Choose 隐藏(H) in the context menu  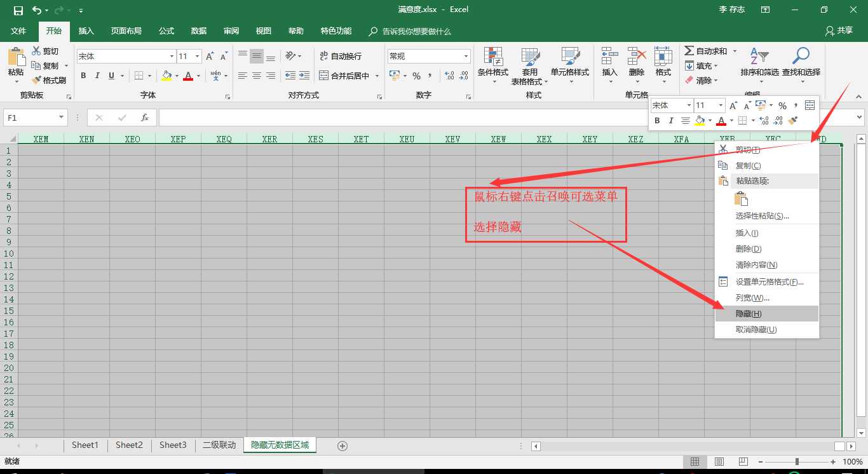(767, 314)
